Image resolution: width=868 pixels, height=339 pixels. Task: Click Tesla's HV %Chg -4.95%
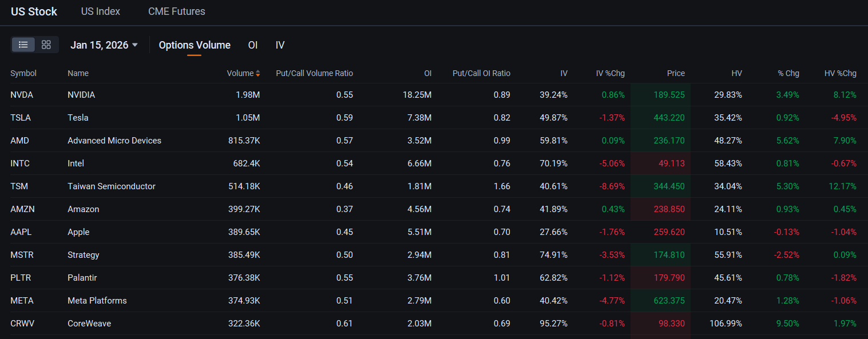[843, 118]
